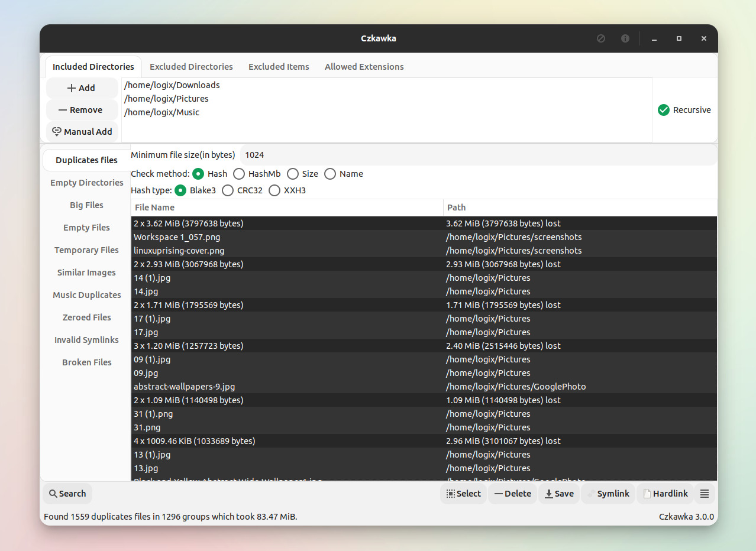This screenshot has height=551, width=756.
Task: Open the Similar Images finder
Action: (x=86, y=273)
